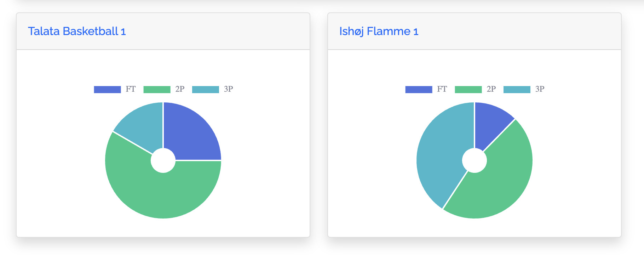Toggle 2P legend label in Ishøj Flamme chart

[491, 89]
